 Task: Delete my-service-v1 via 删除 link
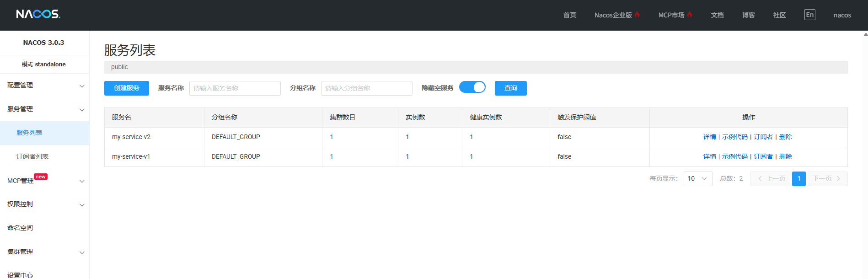coord(785,156)
